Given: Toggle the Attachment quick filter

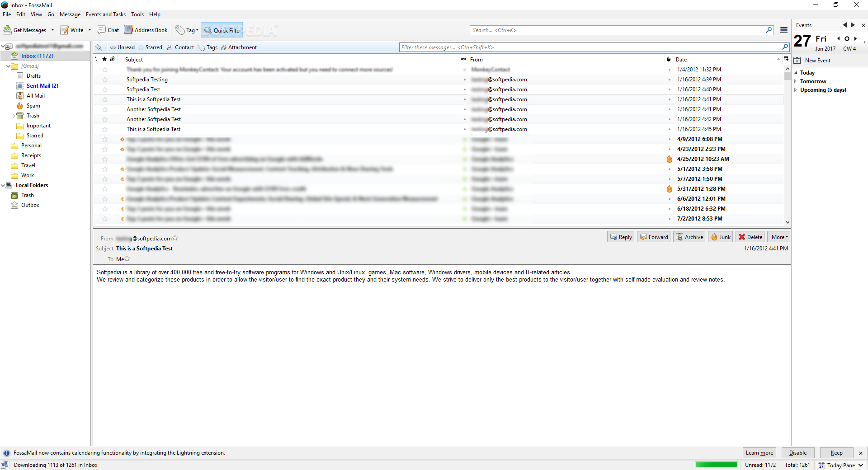Looking at the screenshot, I should tap(239, 47).
